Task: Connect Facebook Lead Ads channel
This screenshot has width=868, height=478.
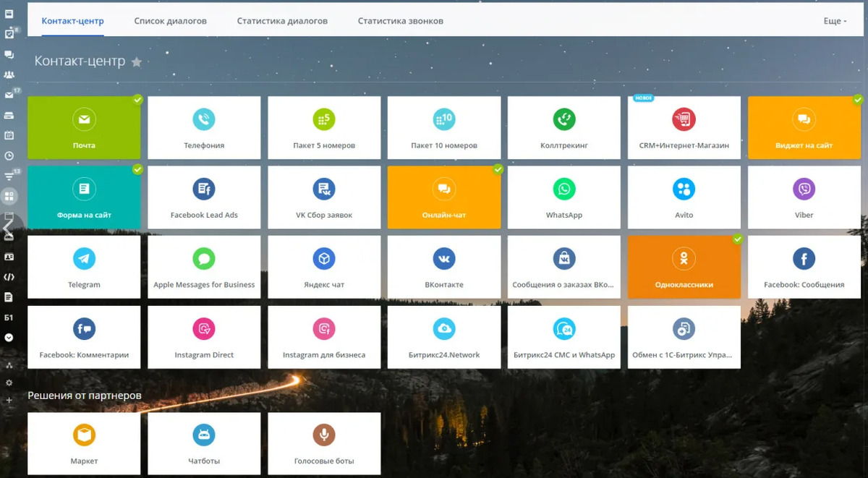Action: point(204,197)
